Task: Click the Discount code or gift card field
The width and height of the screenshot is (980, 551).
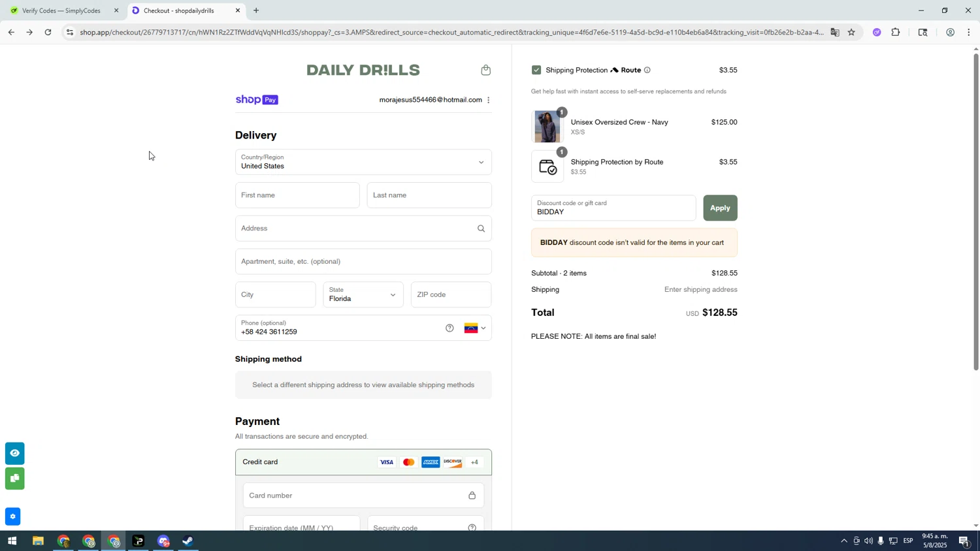Action: point(613,208)
